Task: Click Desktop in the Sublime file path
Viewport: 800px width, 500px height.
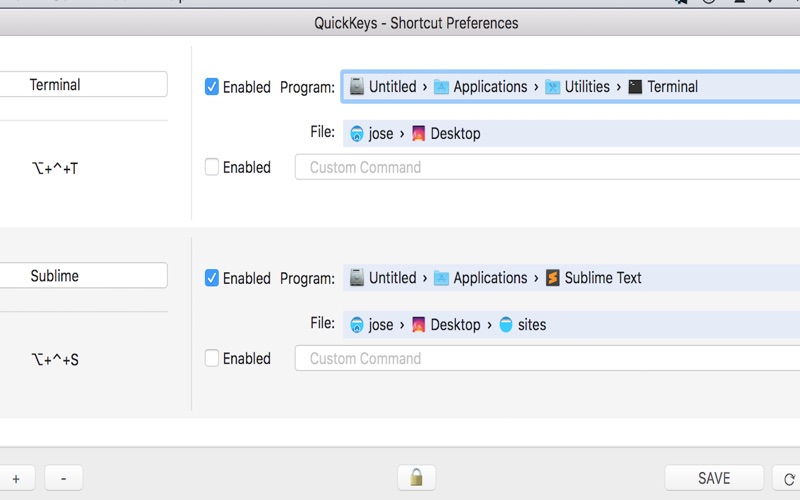Action: tap(455, 325)
